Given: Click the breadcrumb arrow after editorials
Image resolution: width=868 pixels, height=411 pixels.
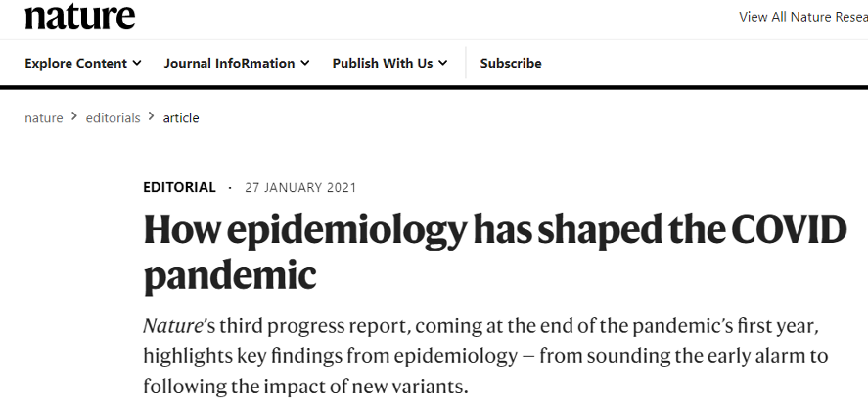Looking at the screenshot, I should coord(152,117).
